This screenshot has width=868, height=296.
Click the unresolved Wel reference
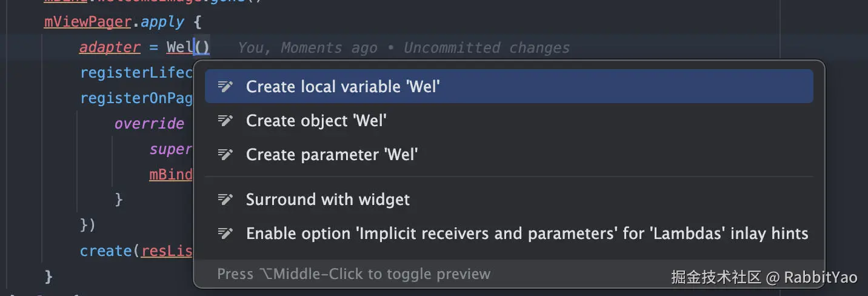pyautogui.click(x=179, y=47)
